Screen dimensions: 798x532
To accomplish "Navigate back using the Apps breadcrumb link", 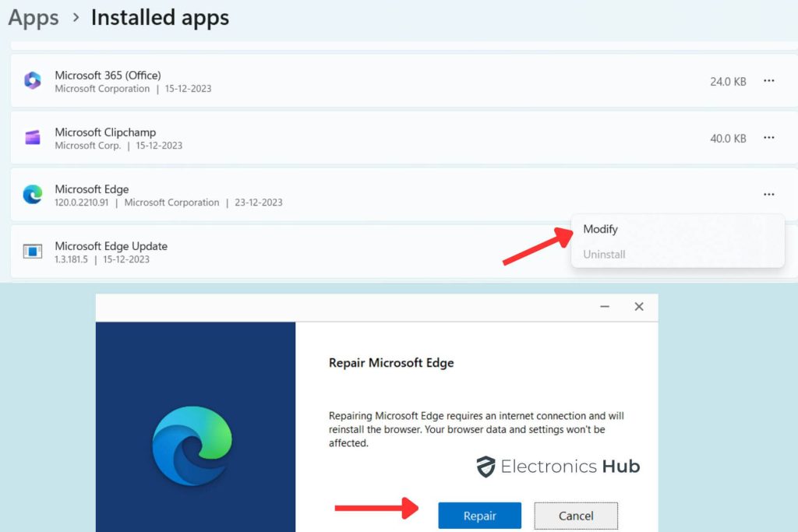I will point(33,17).
